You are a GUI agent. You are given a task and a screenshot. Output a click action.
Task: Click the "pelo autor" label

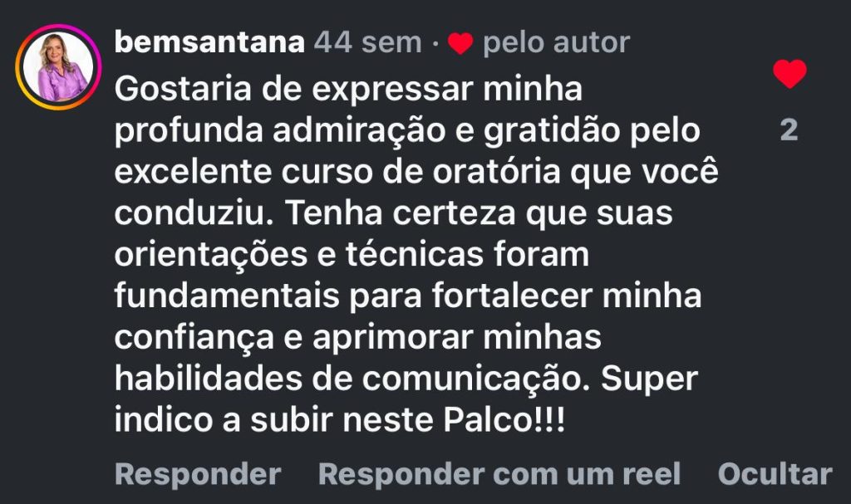[556, 42]
